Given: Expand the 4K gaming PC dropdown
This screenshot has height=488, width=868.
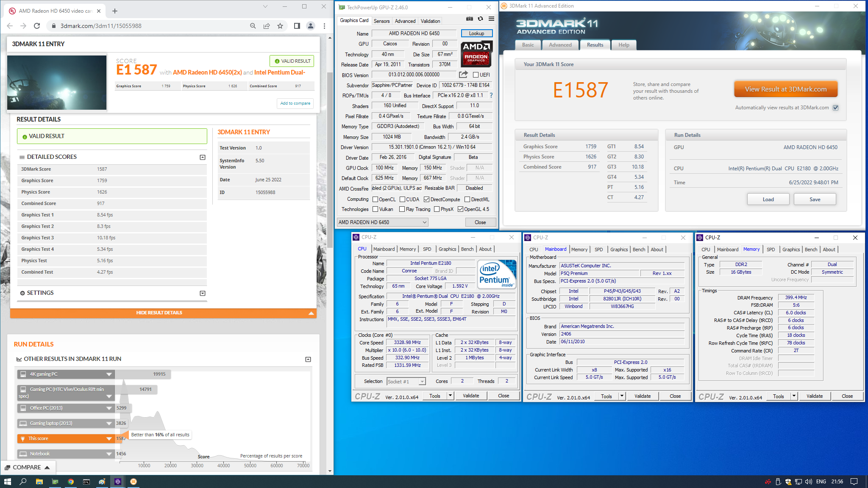Looking at the screenshot, I should (109, 374).
